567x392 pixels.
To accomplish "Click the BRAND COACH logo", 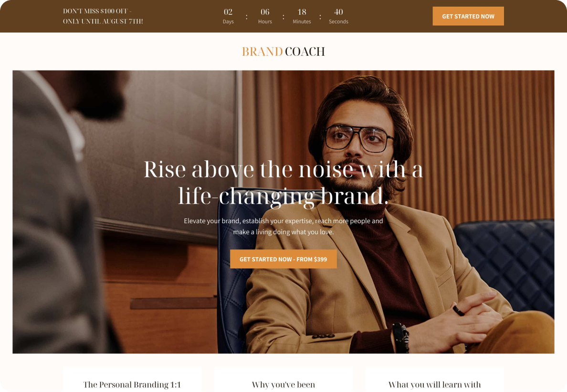I will click(x=283, y=52).
